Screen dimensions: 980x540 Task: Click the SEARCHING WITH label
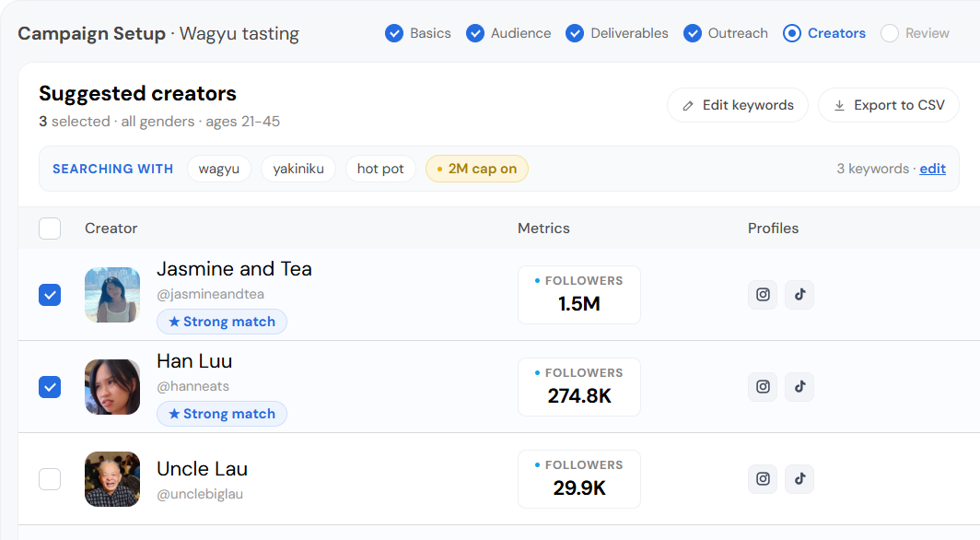(113, 169)
